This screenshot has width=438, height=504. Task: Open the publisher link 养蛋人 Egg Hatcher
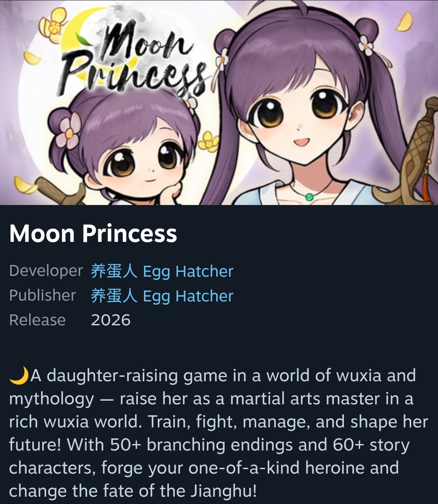pyautogui.click(x=162, y=296)
